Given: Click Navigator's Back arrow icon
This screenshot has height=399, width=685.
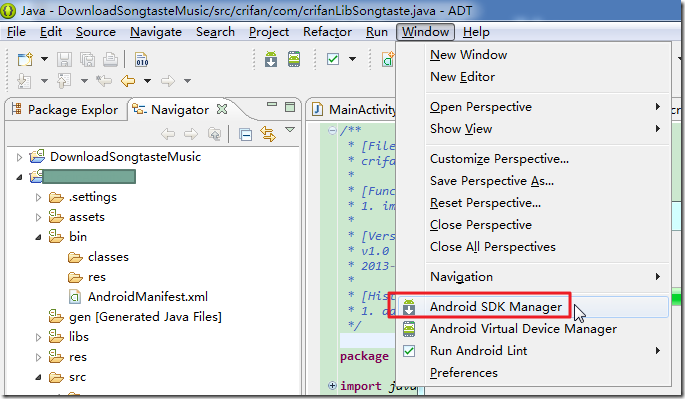Looking at the screenshot, I should pos(168,134).
